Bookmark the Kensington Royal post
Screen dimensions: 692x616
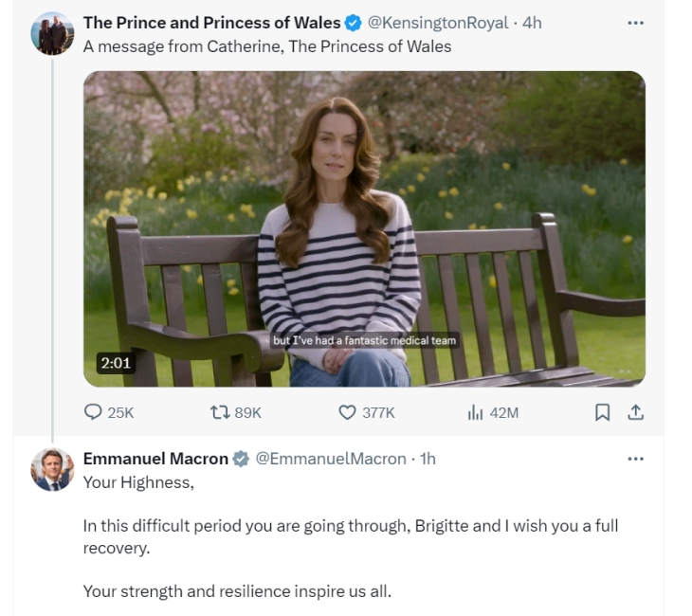click(x=601, y=412)
